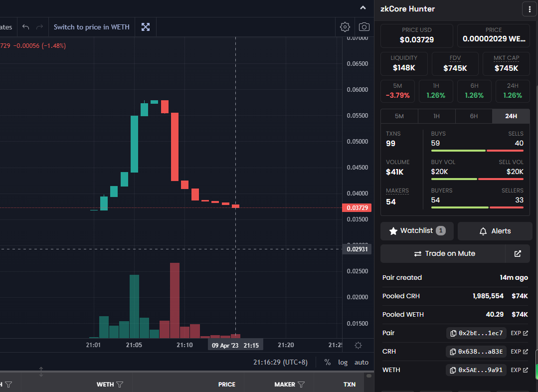Click the tall green candle near 21:05

pos(135,144)
